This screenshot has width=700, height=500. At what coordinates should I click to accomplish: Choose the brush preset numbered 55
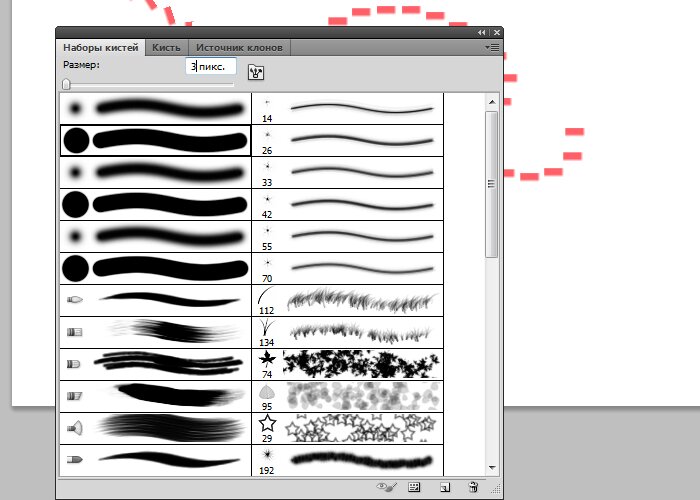(348, 236)
